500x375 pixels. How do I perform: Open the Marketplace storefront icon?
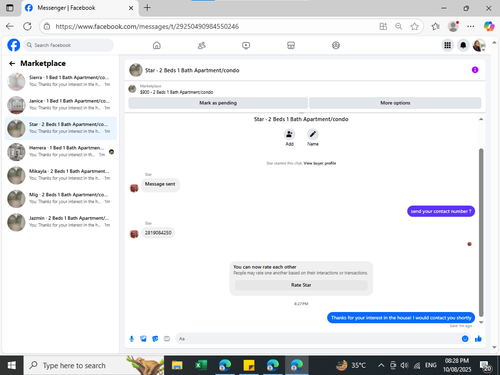point(291,45)
